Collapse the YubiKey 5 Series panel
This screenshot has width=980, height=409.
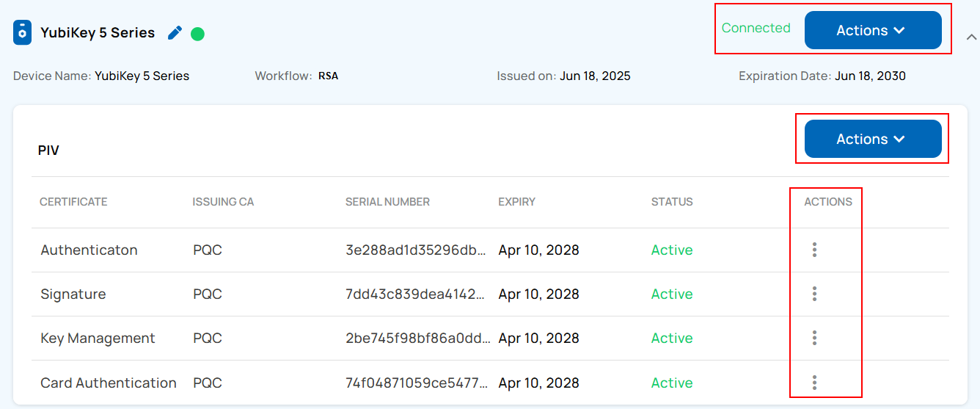click(971, 36)
